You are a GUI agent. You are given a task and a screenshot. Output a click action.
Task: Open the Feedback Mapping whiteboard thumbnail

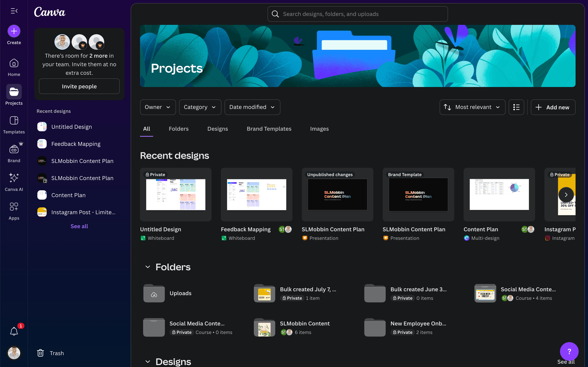click(256, 194)
